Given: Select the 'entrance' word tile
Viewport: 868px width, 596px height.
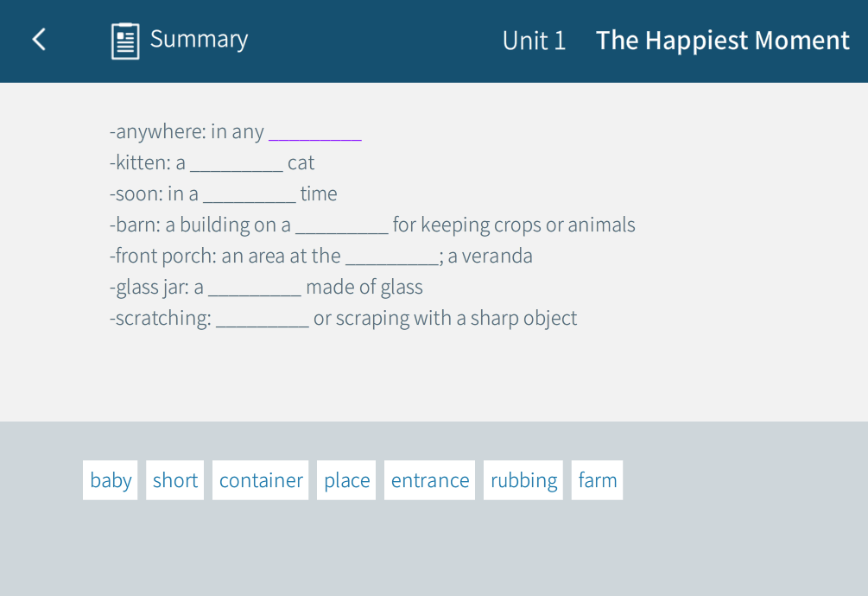Looking at the screenshot, I should pyautogui.click(x=430, y=480).
